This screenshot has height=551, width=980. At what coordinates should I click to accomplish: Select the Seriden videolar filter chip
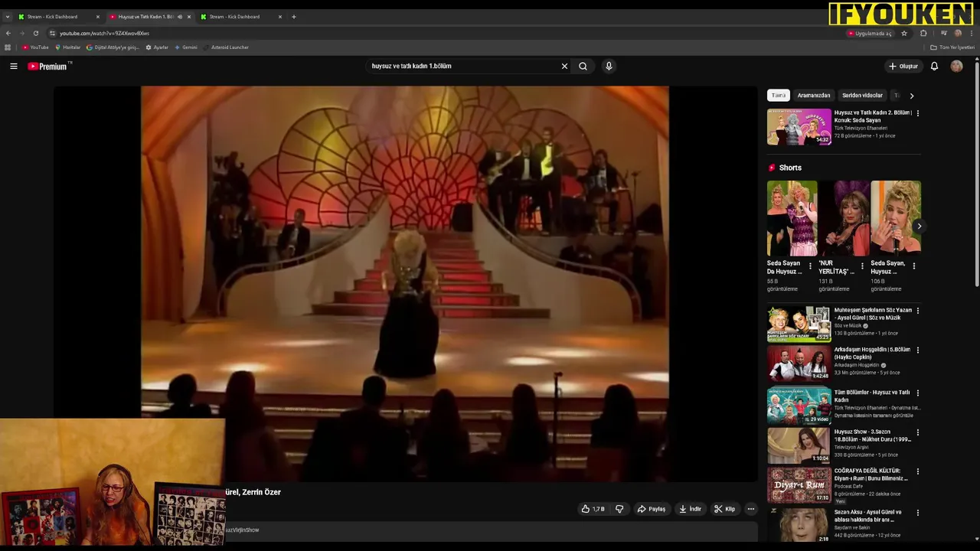point(862,96)
